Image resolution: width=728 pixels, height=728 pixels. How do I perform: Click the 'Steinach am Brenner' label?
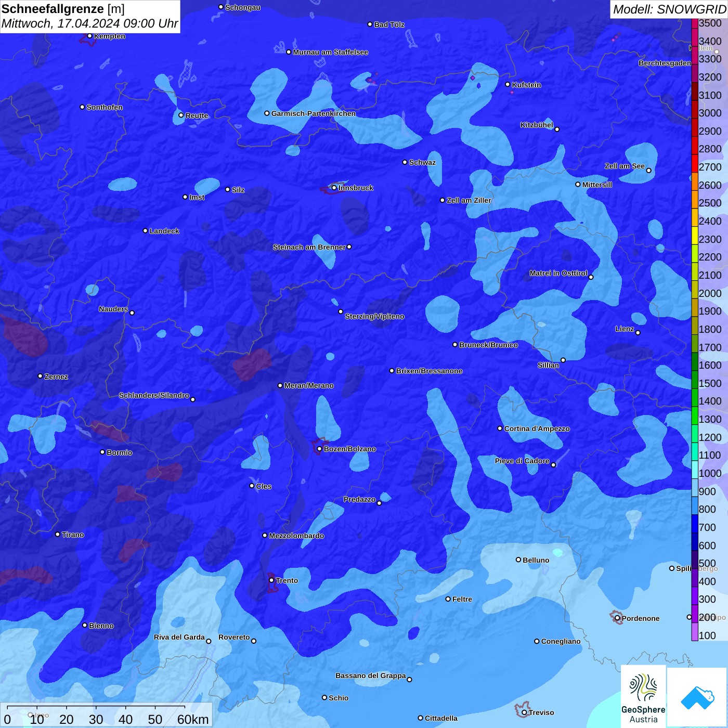(x=309, y=247)
